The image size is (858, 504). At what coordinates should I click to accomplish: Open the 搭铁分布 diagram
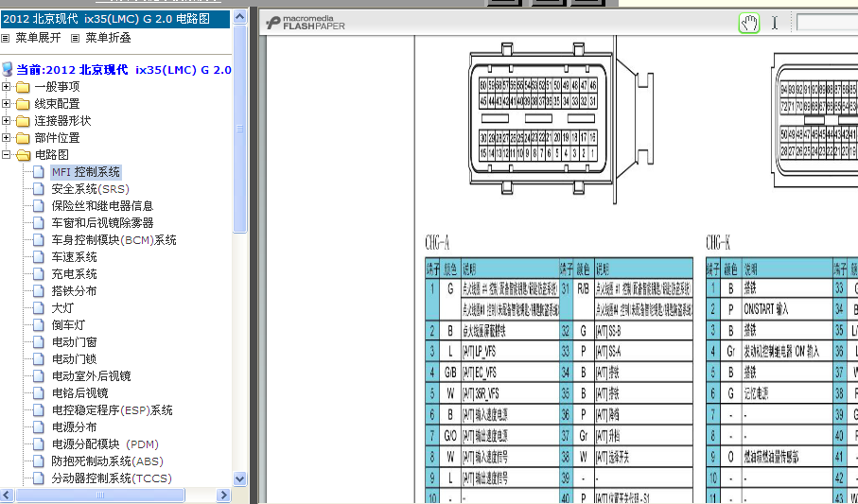pyautogui.click(x=74, y=290)
